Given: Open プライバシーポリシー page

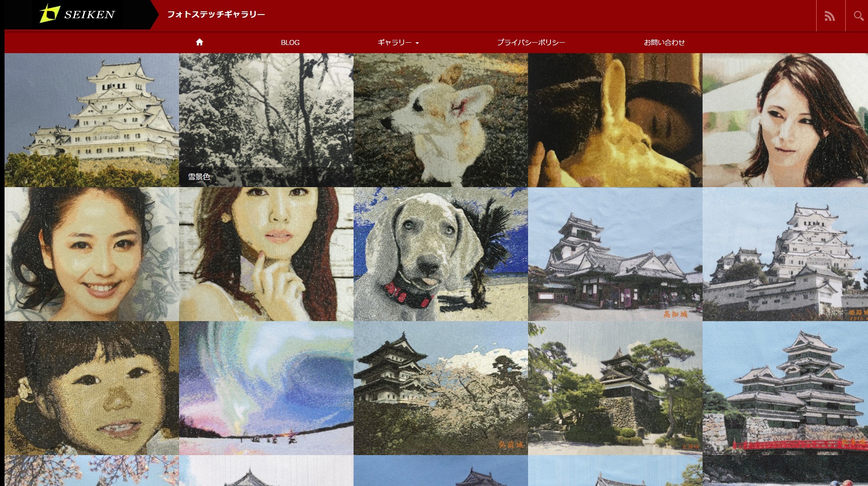Looking at the screenshot, I should pyautogui.click(x=531, y=42).
